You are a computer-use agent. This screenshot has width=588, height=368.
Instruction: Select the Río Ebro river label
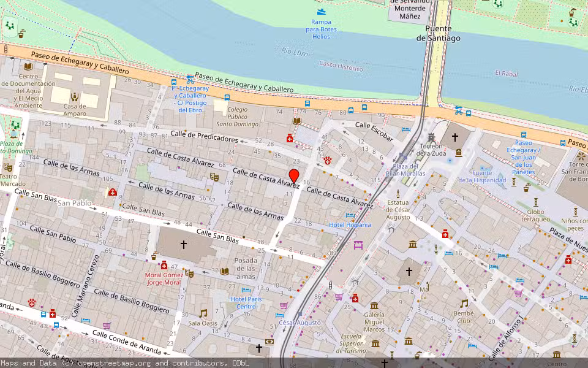coord(295,52)
